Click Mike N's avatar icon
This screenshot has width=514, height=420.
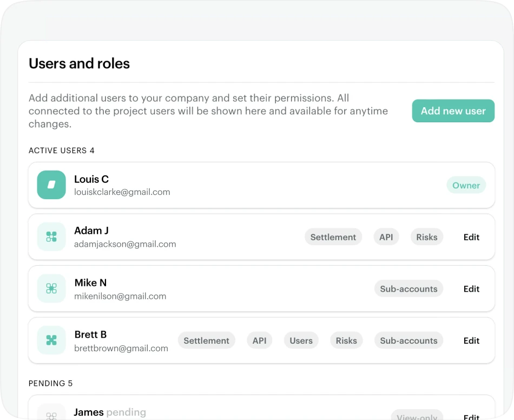pos(51,288)
